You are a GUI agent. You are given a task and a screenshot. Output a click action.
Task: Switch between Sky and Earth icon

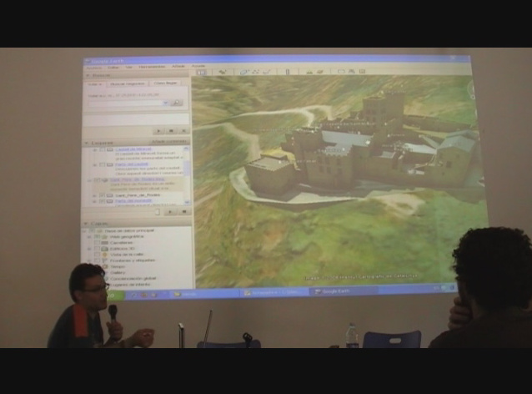click(x=319, y=72)
